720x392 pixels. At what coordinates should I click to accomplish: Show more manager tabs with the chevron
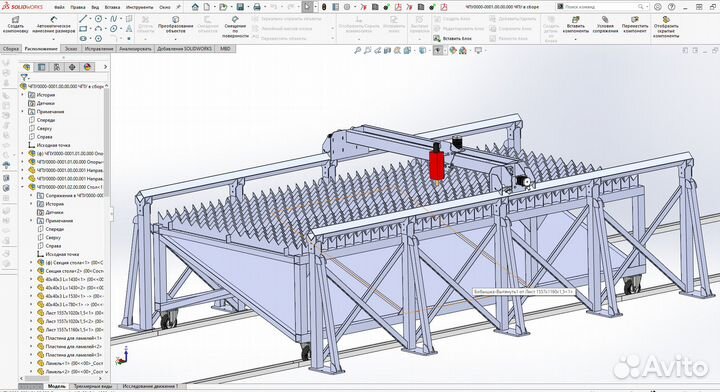(105, 67)
